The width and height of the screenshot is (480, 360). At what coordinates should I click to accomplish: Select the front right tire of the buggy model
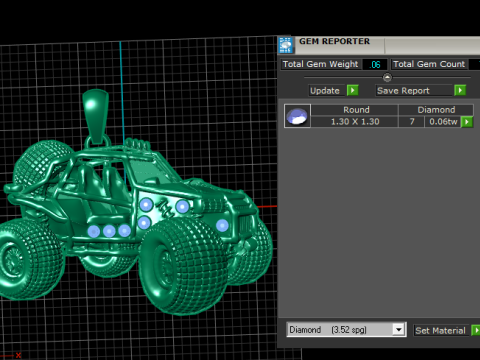[x=184, y=266]
